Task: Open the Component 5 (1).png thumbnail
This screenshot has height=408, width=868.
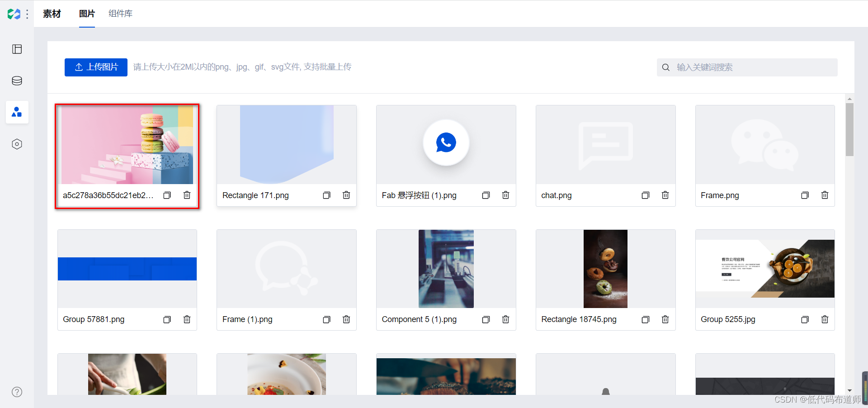Action: pyautogui.click(x=446, y=269)
